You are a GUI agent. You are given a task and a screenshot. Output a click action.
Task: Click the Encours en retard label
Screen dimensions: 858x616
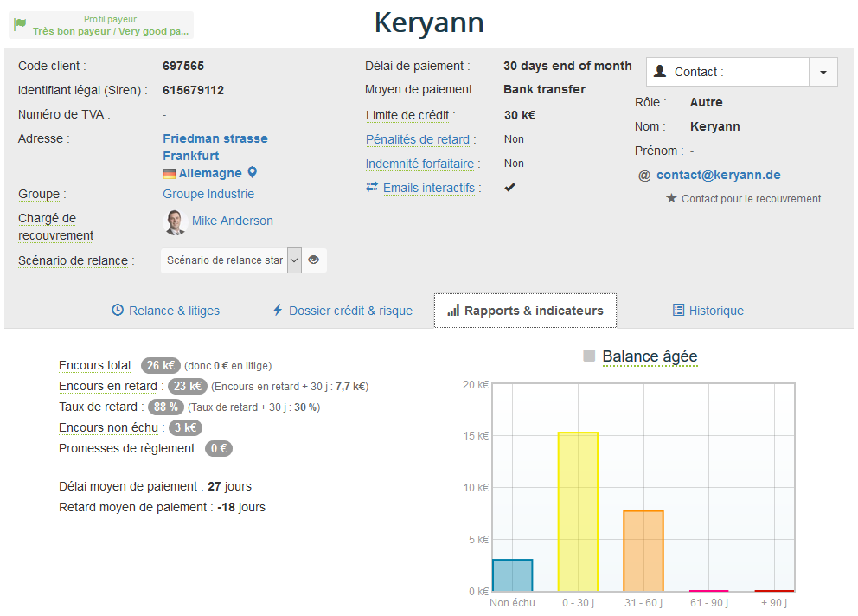(x=108, y=386)
